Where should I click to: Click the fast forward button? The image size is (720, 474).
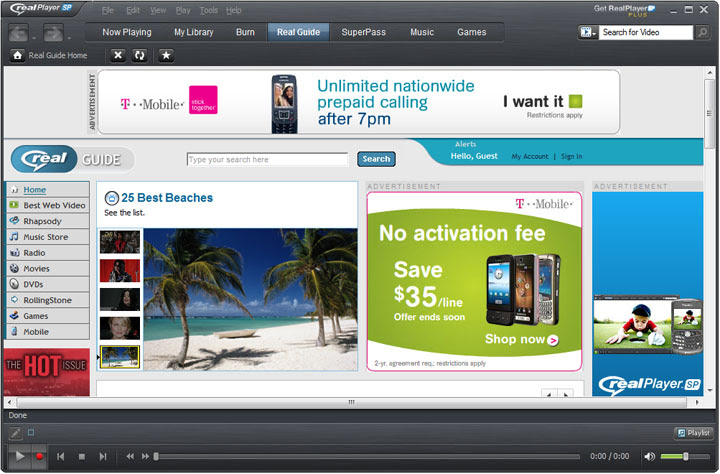[145, 457]
